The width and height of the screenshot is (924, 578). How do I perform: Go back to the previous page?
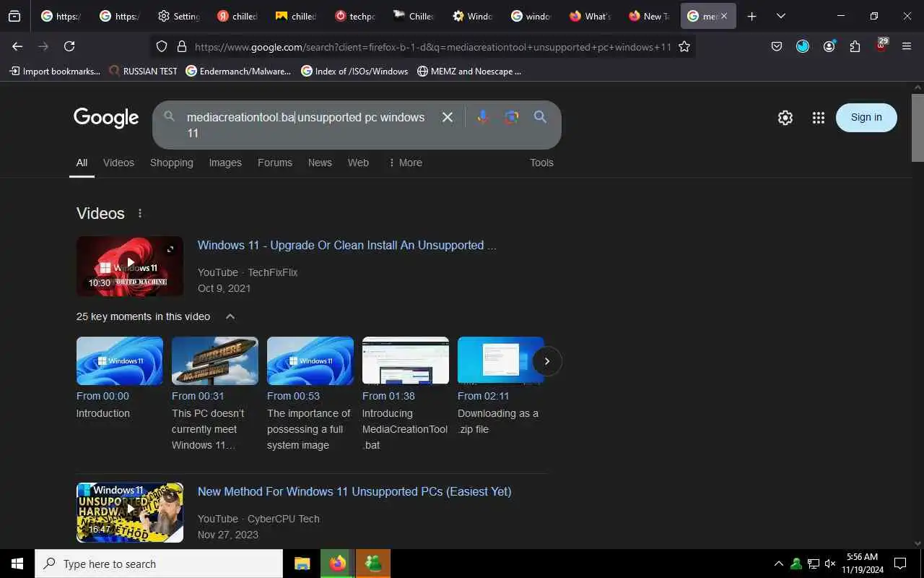[17, 46]
